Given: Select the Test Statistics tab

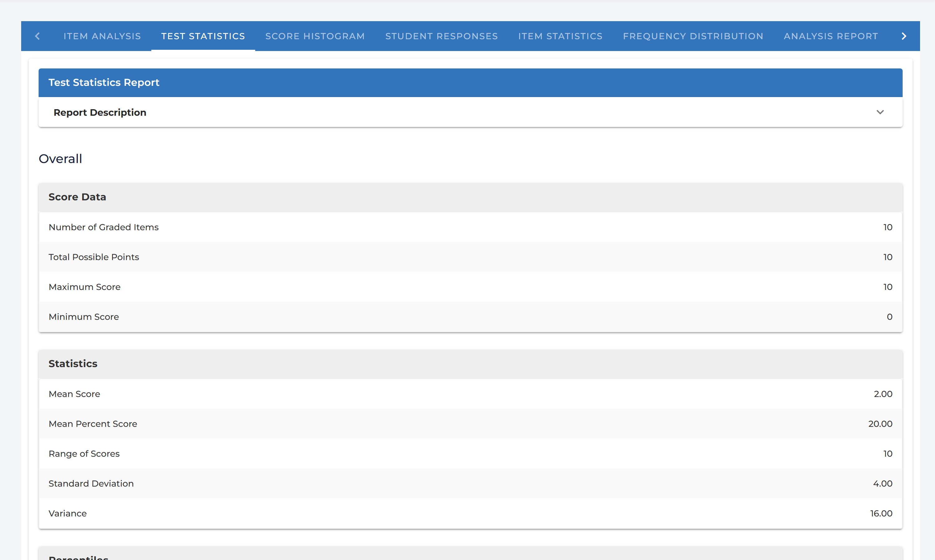Looking at the screenshot, I should (x=203, y=36).
